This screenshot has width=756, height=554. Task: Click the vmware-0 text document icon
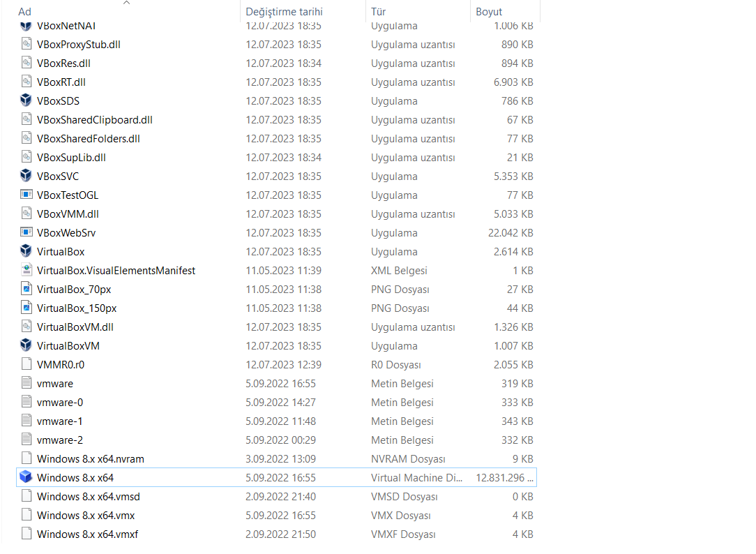click(x=27, y=402)
